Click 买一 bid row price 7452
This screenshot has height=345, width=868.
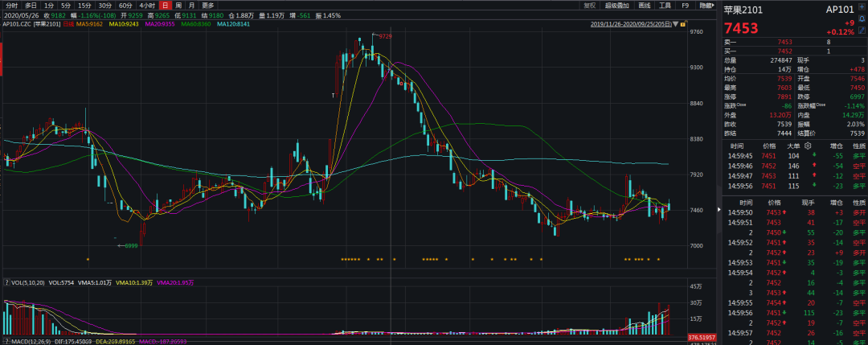click(x=784, y=51)
